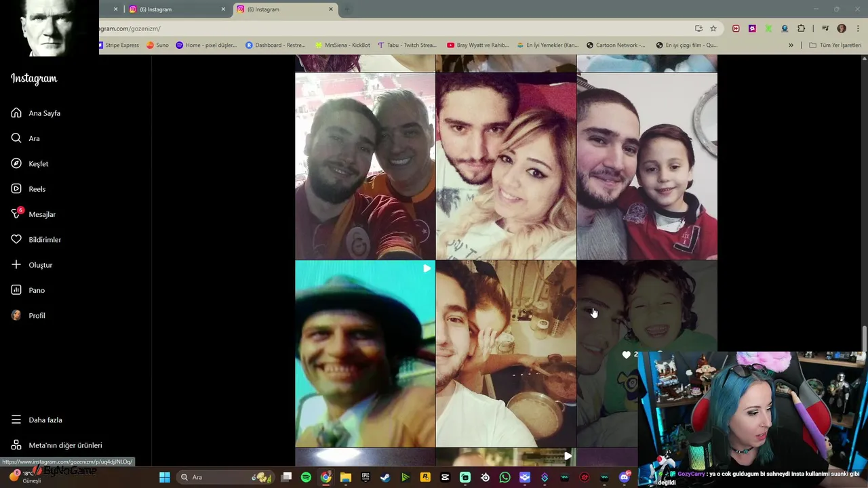Open Steam from the taskbar

(385, 477)
